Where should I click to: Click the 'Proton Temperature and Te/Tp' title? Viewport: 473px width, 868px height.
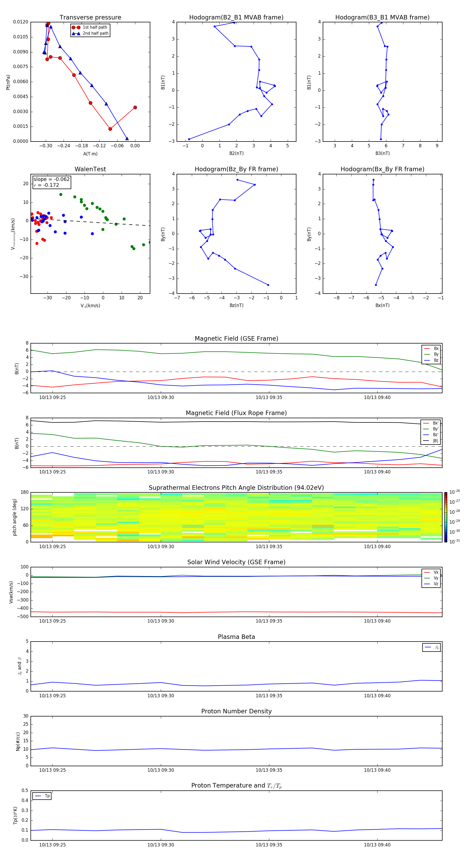(x=236, y=786)
